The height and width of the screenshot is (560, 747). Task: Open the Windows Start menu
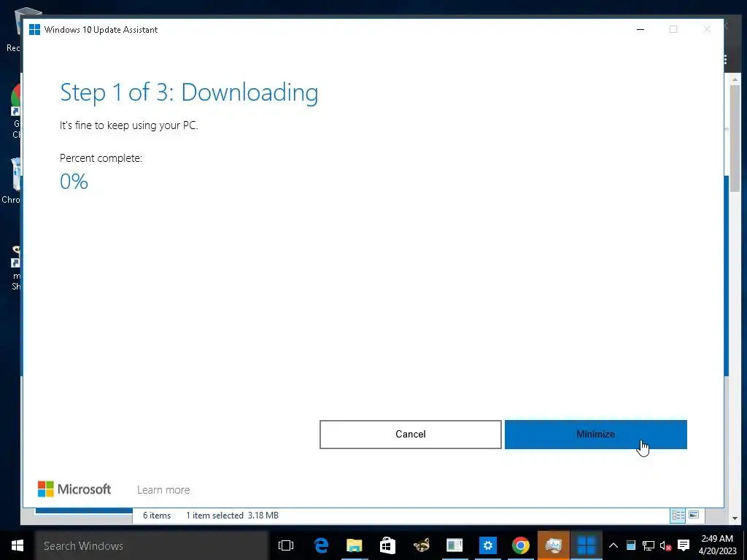[x=18, y=545]
